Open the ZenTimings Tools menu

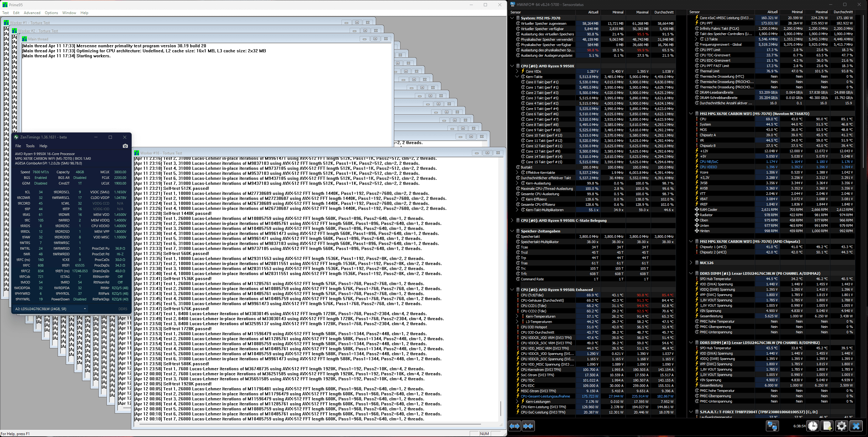click(30, 146)
